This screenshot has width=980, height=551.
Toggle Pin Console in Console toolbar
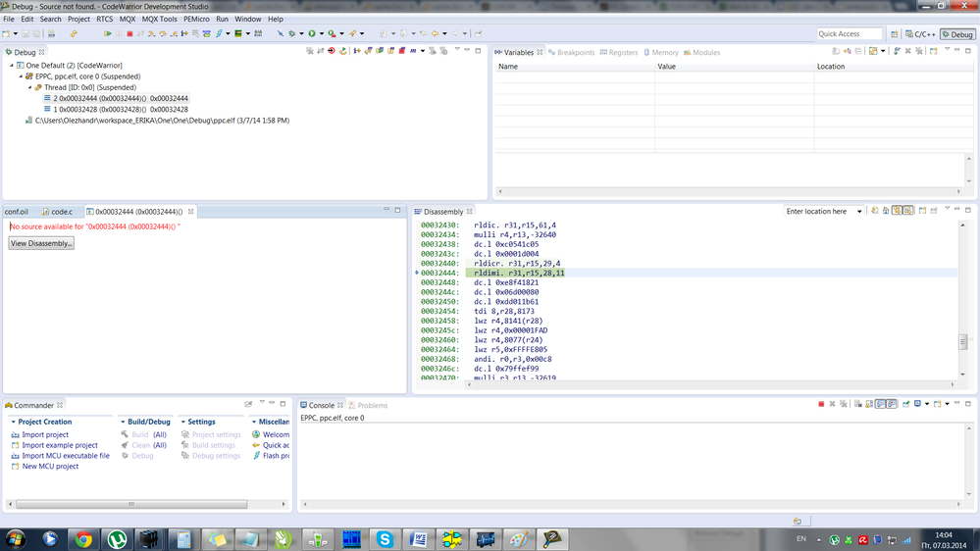905,404
